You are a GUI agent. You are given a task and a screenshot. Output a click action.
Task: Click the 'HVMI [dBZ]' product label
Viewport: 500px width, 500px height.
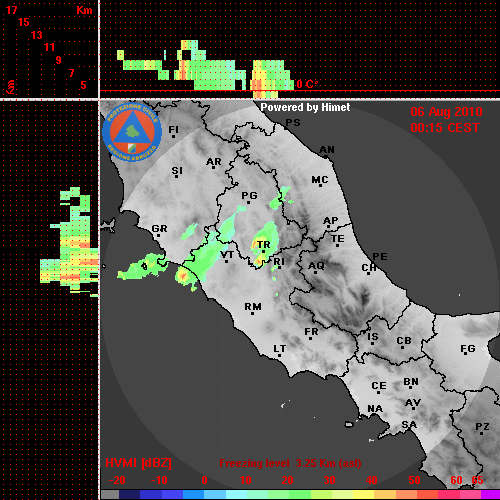(x=138, y=463)
